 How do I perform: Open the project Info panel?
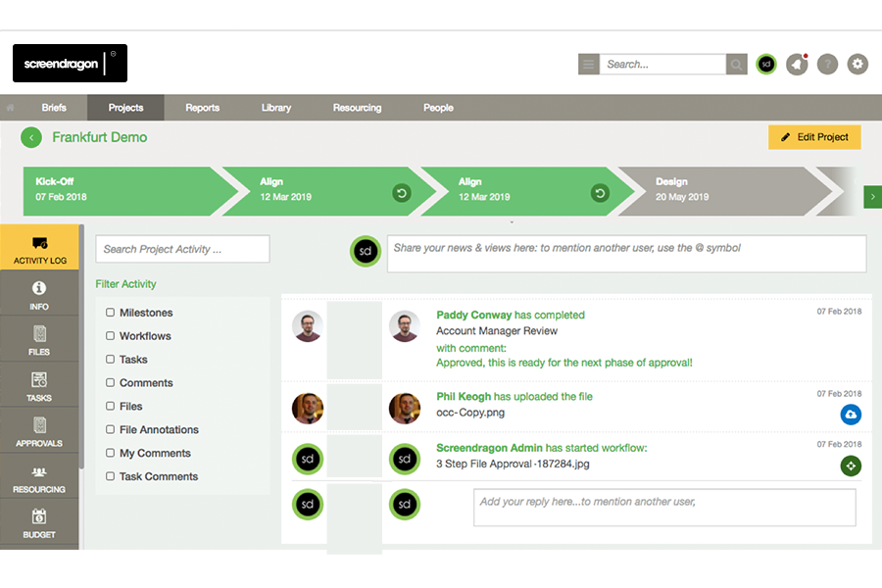point(39,293)
